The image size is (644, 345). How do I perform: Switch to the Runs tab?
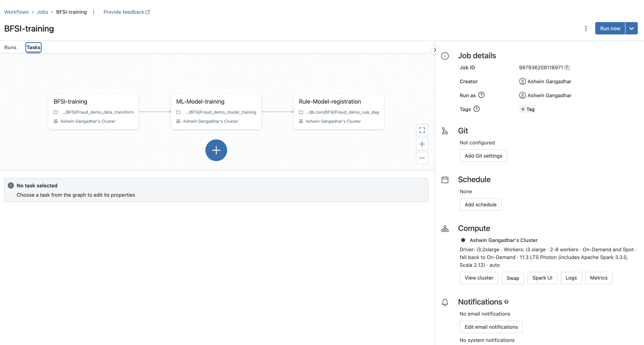click(10, 47)
